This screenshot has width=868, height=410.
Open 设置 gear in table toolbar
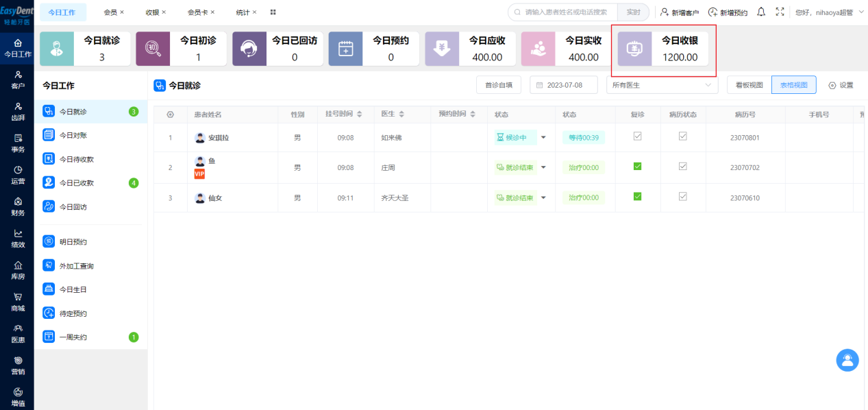pyautogui.click(x=841, y=85)
